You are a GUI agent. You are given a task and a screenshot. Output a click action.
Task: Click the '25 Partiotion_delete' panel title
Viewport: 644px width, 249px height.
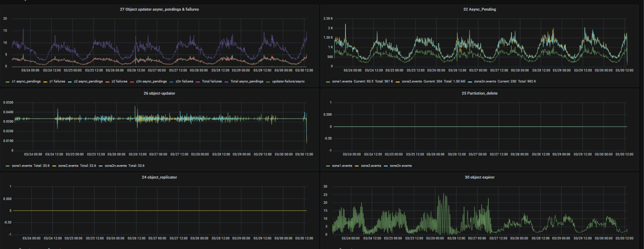tap(479, 93)
